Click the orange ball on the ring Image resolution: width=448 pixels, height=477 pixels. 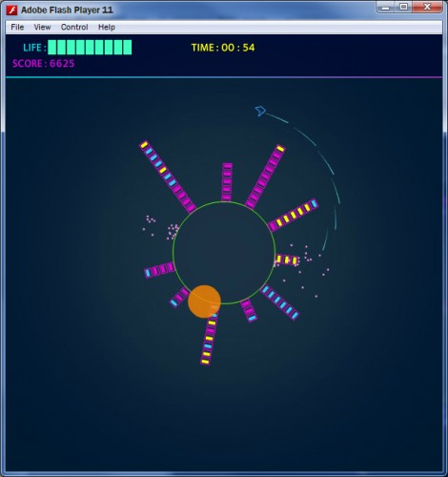pyautogui.click(x=204, y=301)
